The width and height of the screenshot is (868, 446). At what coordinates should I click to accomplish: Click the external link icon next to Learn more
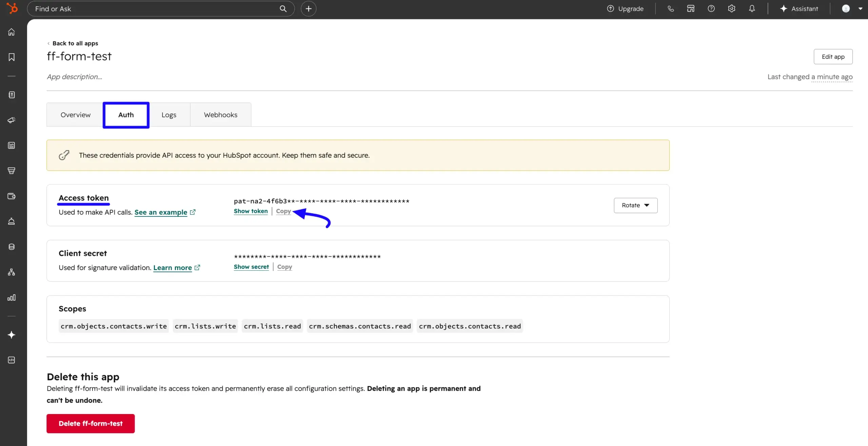coord(197,267)
